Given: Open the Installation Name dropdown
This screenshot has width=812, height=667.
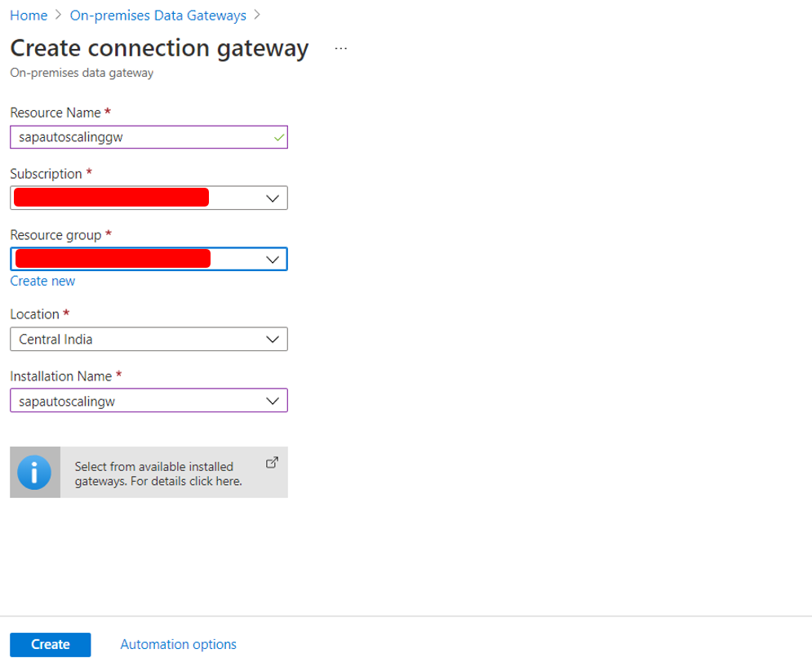Looking at the screenshot, I should point(149,401).
